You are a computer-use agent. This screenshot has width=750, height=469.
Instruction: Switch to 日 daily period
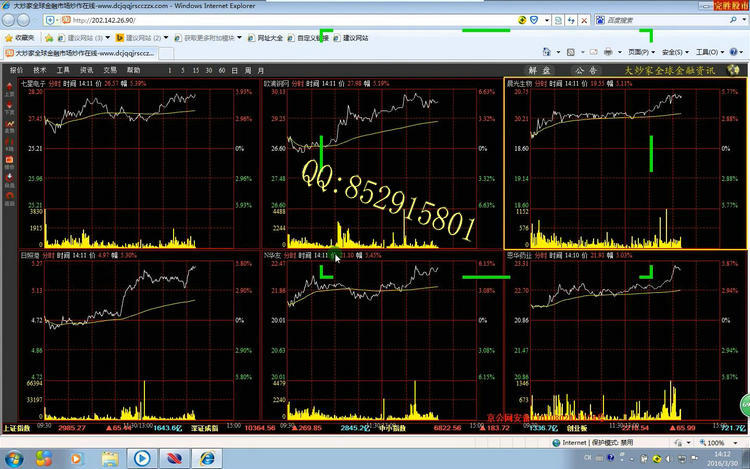[232, 71]
